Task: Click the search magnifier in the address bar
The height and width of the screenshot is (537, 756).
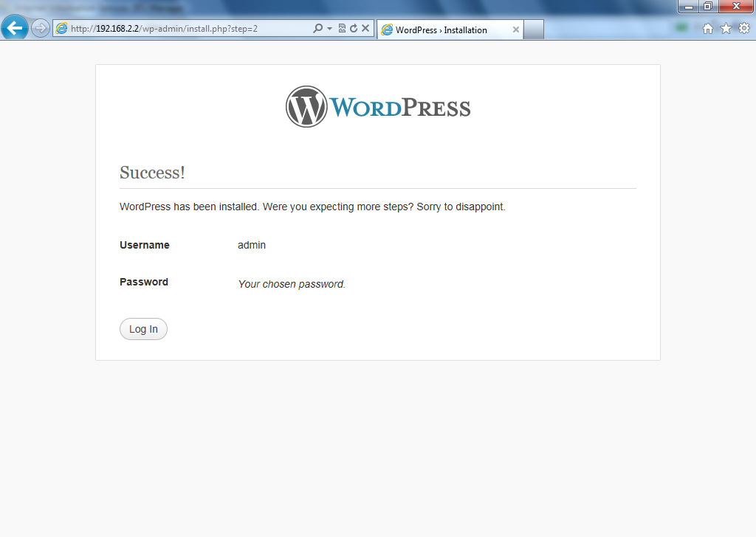Action: pyautogui.click(x=317, y=29)
